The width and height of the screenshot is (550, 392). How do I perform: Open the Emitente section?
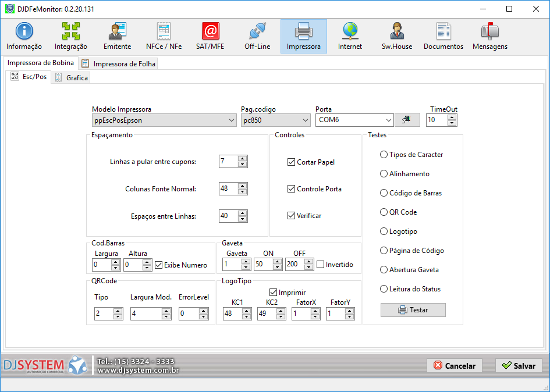tap(117, 36)
